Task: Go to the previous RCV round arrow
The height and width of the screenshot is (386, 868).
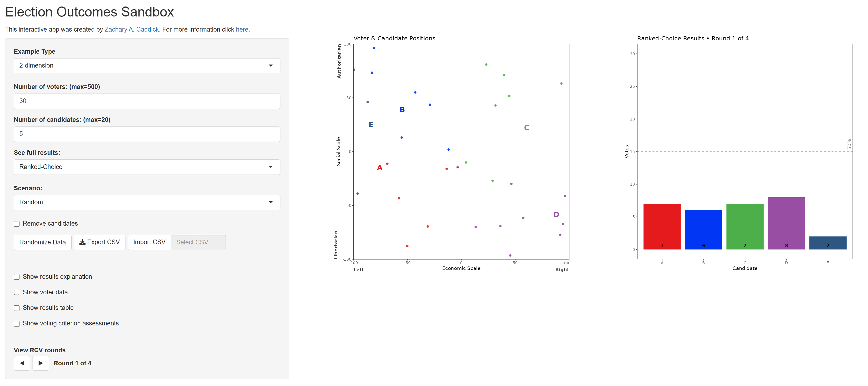Action: click(x=22, y=363)
